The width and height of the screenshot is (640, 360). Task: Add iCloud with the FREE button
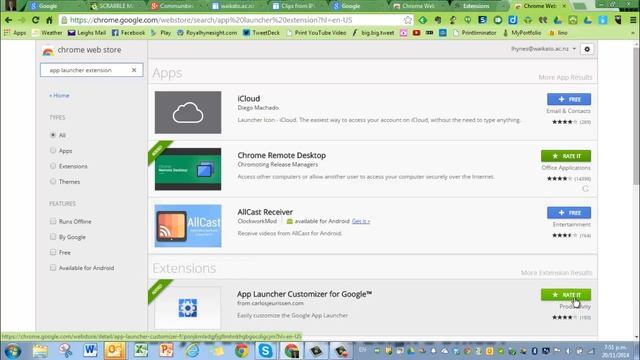[x=569, y=99]
